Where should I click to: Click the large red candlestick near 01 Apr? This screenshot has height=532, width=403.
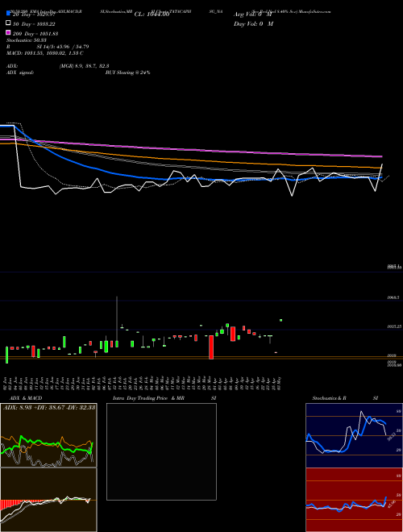tap(211, 347)
